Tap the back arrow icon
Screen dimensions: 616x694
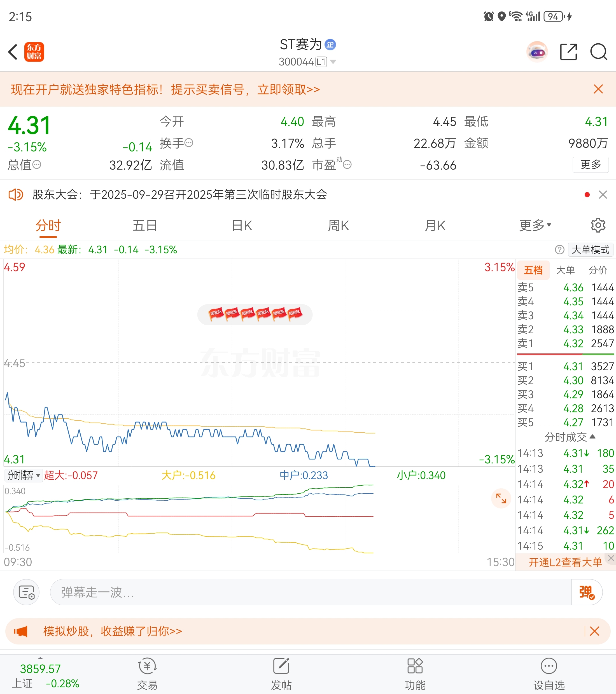pos(13,52)
